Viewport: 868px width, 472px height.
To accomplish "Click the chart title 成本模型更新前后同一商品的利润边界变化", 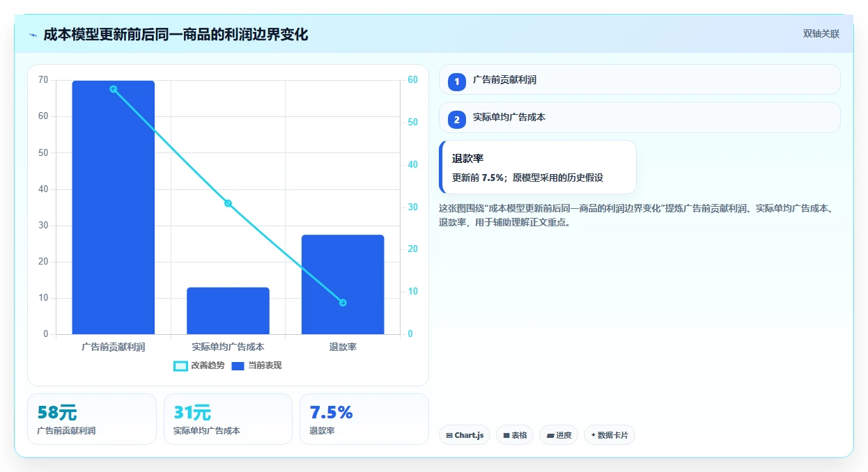I will (x=176, y=34).
